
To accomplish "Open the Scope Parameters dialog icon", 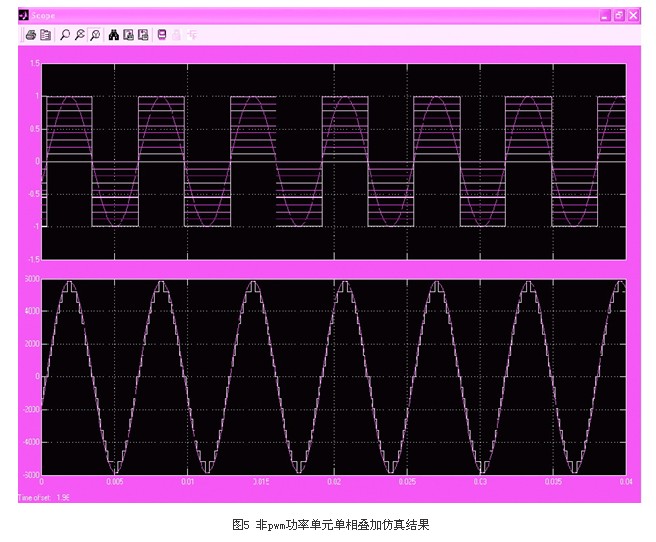I will coord(46,35).
